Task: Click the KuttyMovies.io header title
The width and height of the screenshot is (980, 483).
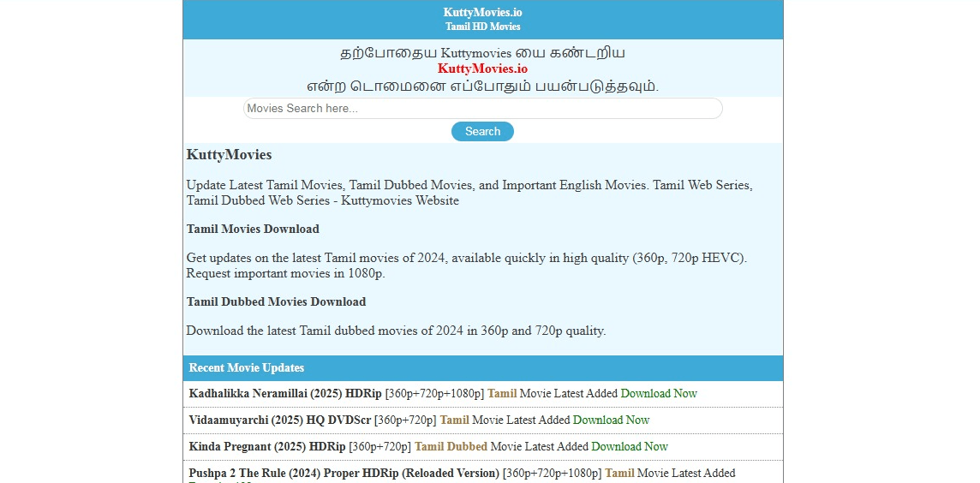Action: tap(482, 12)
